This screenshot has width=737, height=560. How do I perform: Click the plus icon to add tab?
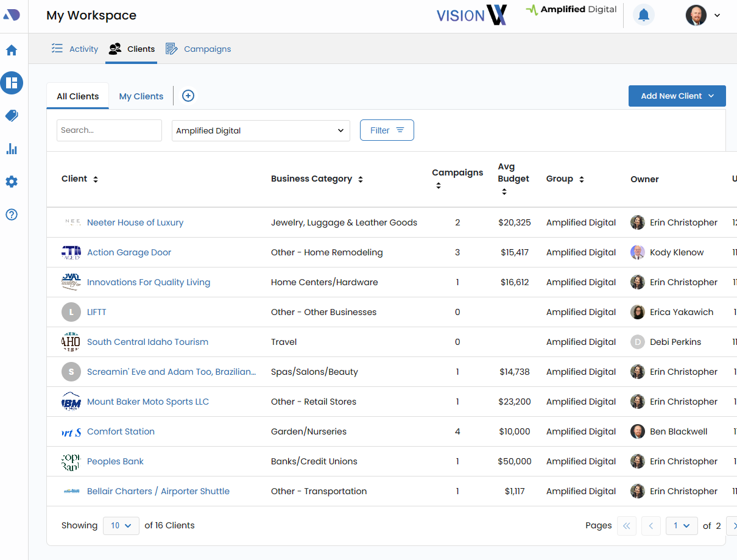188,96
